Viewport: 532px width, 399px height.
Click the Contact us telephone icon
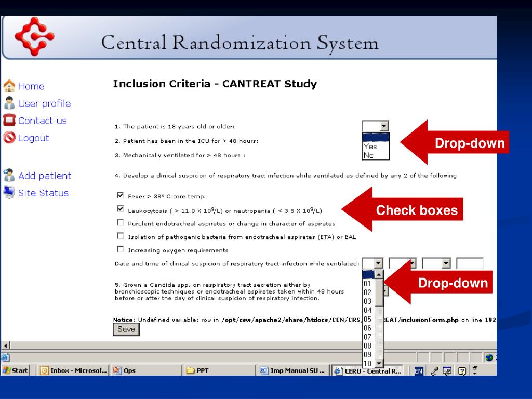click(x=9, y=120)
